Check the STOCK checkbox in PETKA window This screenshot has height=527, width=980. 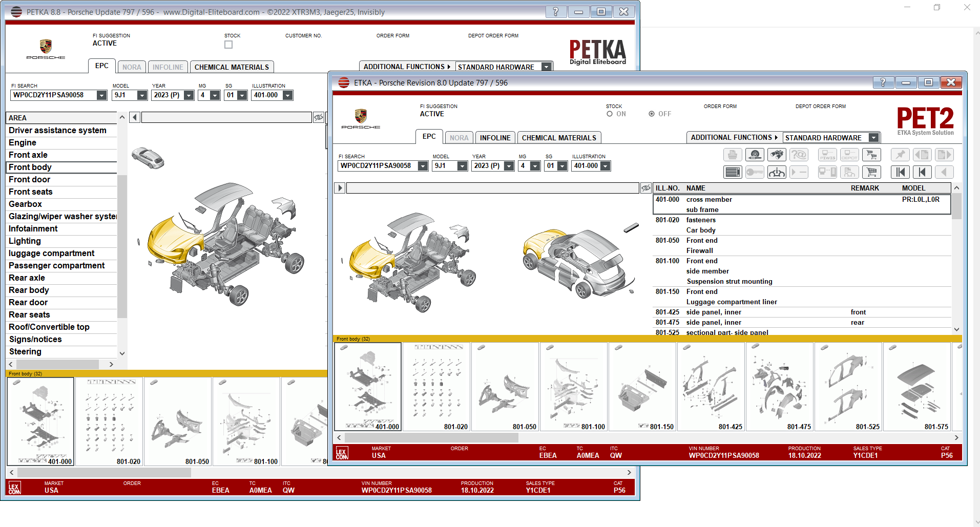tap(228, 45)
